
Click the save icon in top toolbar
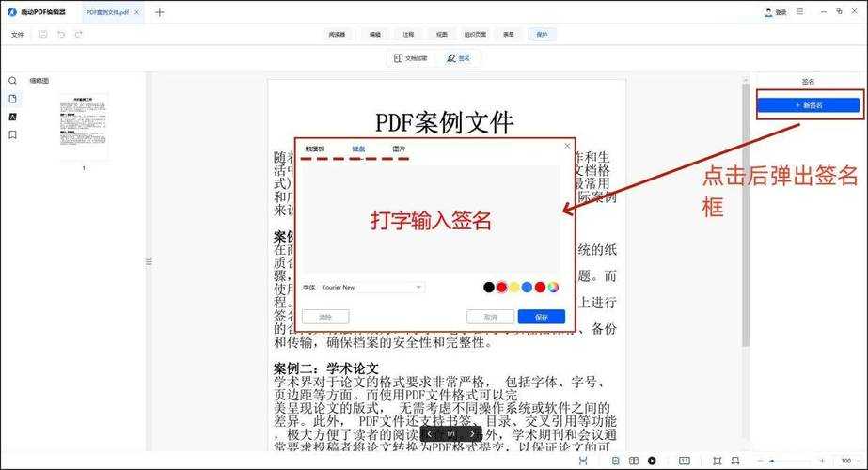tap(43, 35)
